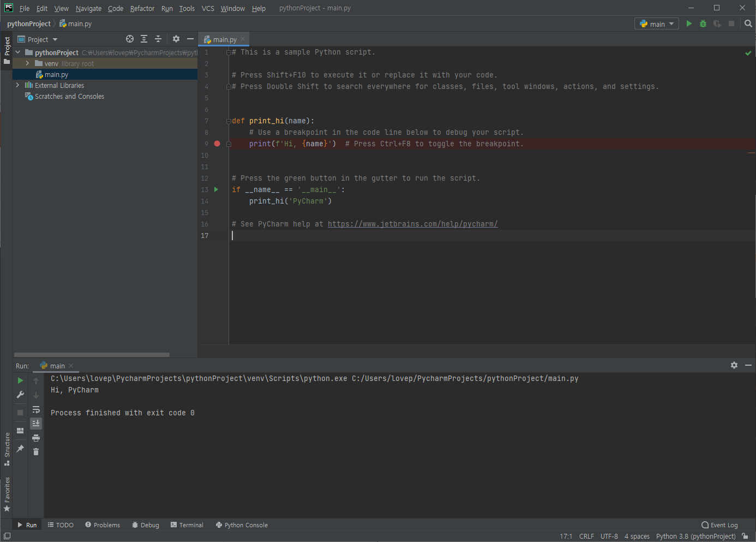Collapse all items in the Project panel
The image size is (756, 542).
pos(158,39)
